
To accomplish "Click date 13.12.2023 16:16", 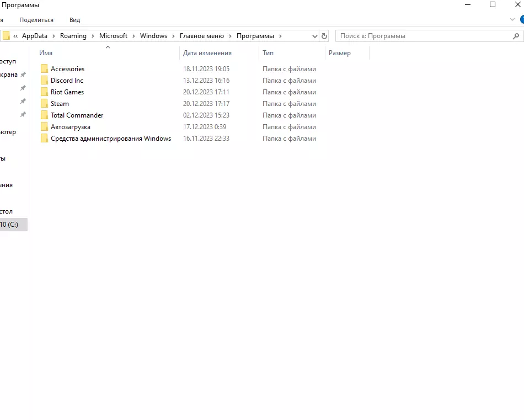I will pyautogui.click(x=206, y=80).
